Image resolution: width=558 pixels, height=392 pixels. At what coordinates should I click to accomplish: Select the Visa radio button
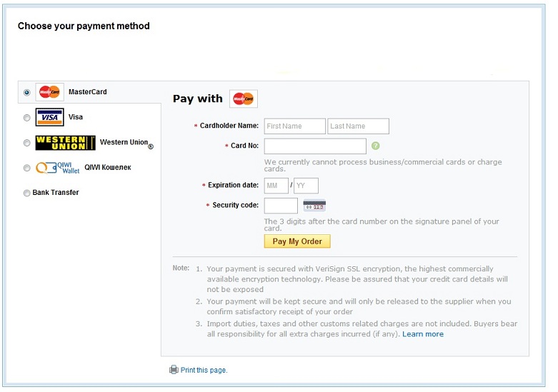tap(27, 118)
